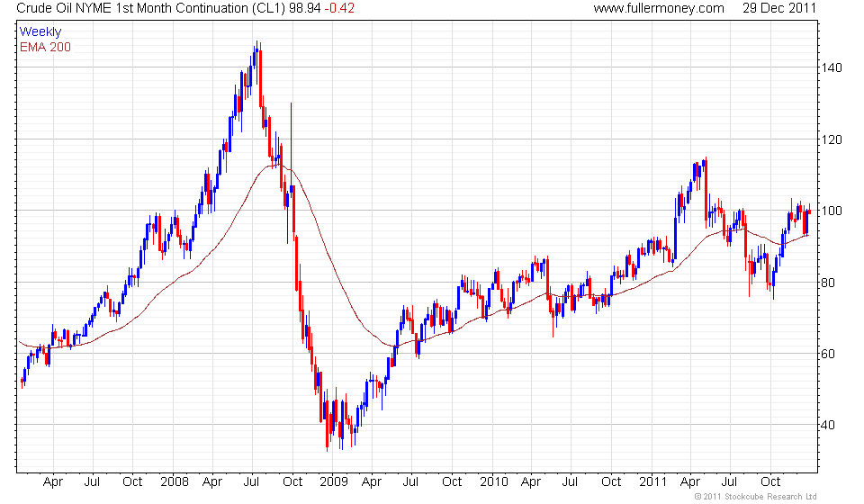Click the 60 price axis label
This screenshot has height=504, width=864.
coord(828,355)
